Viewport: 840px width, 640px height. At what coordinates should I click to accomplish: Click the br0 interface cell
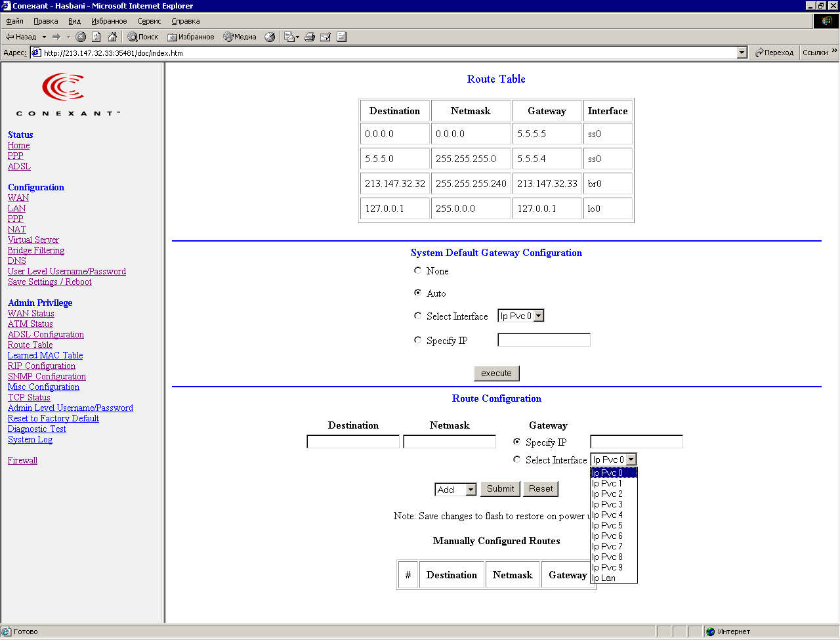[x=608, y=184]
